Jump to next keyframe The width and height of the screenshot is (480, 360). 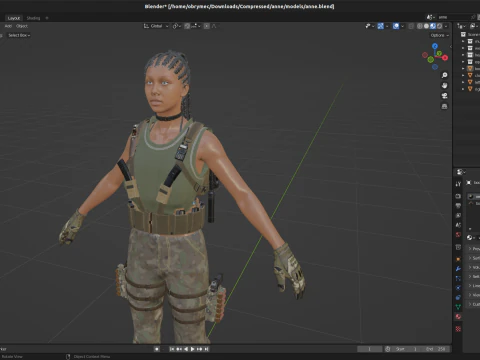199,349
